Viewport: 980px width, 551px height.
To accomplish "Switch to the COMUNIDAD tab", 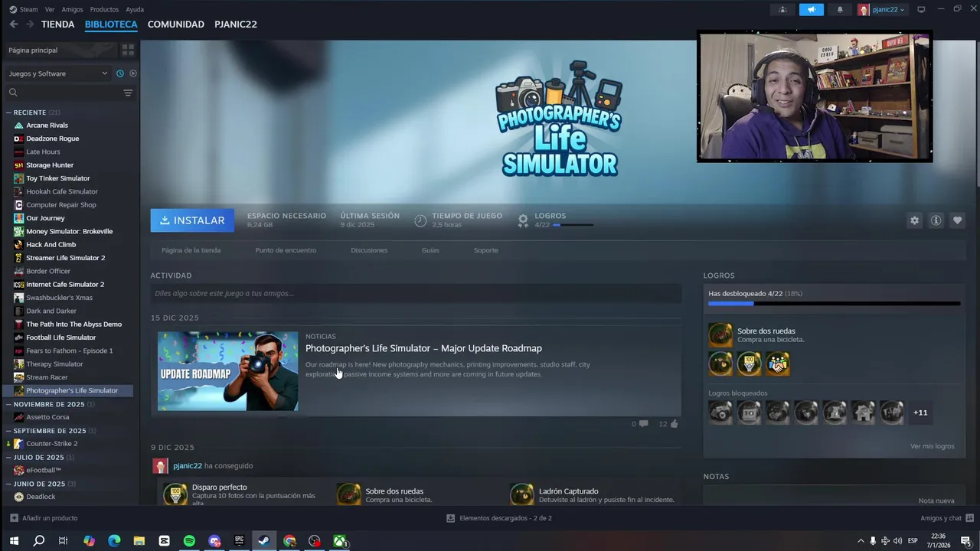I will (x=176, y=24).
